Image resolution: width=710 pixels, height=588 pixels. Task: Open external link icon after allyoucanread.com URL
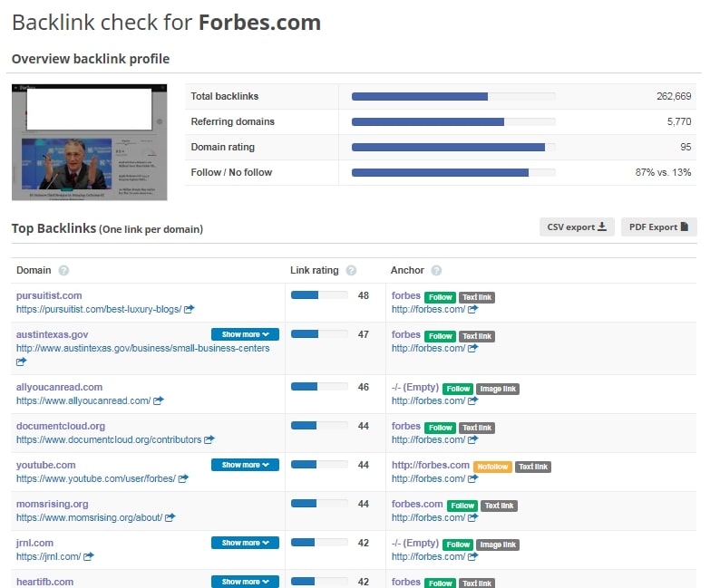pyautogui.click(x=159, y=400)
